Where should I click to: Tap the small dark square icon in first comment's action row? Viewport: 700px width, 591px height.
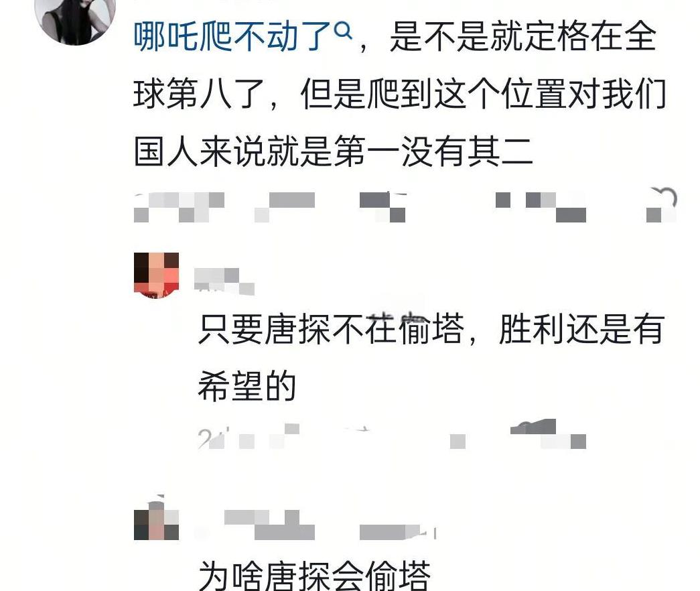(x=503, y=200)
